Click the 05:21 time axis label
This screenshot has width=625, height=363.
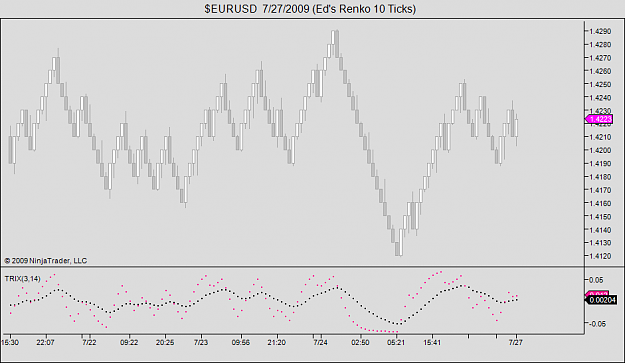tap(396, 343)
